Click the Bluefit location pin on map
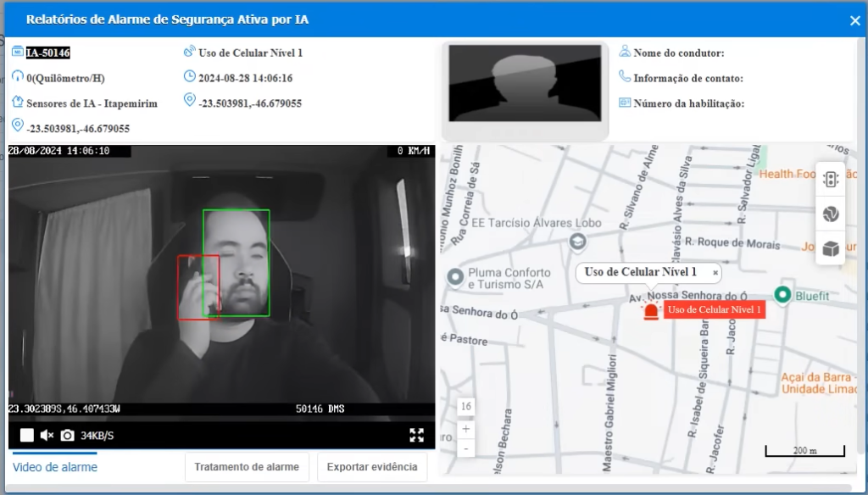This screenshot has height=495, width=868. (782, 295)
